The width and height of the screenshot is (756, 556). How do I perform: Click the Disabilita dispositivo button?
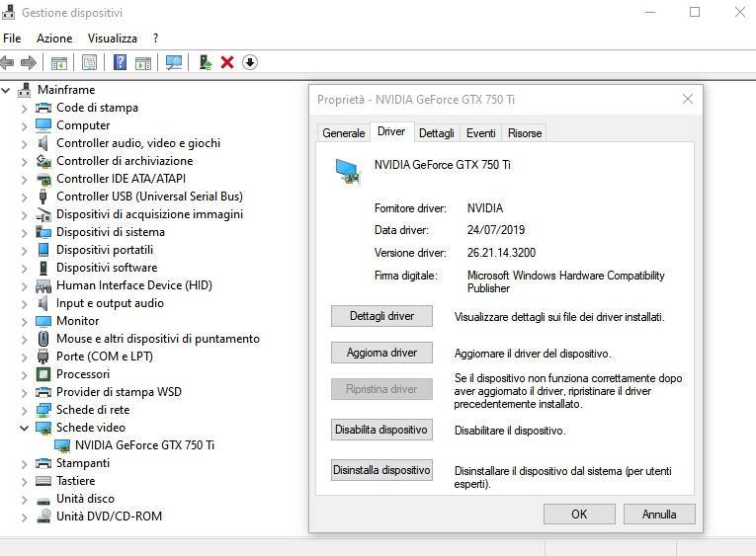(381, 430)
